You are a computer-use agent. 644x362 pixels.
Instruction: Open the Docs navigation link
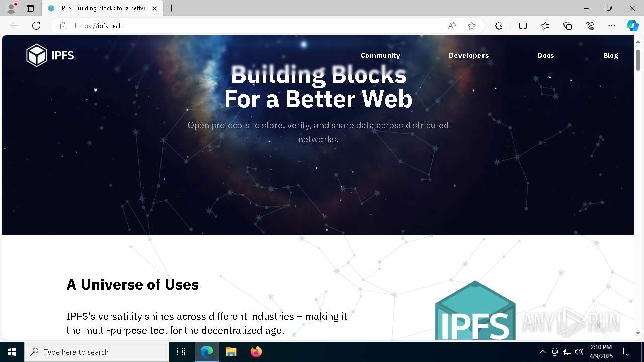(545, 55)
